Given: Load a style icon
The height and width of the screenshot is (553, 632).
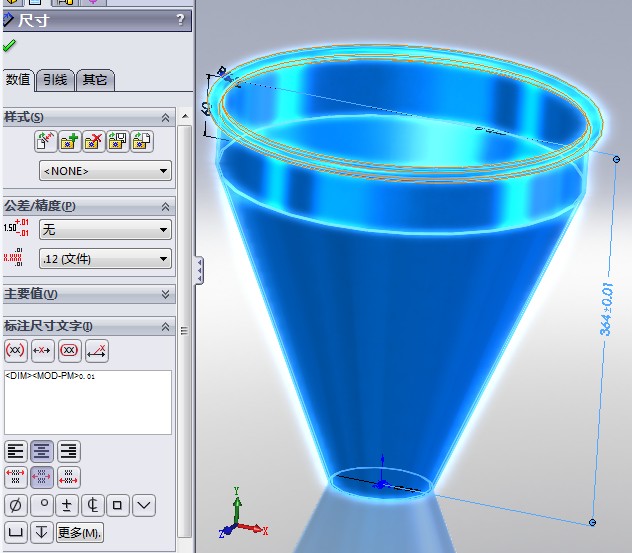Looking at the screenshot, I should 142,141.
